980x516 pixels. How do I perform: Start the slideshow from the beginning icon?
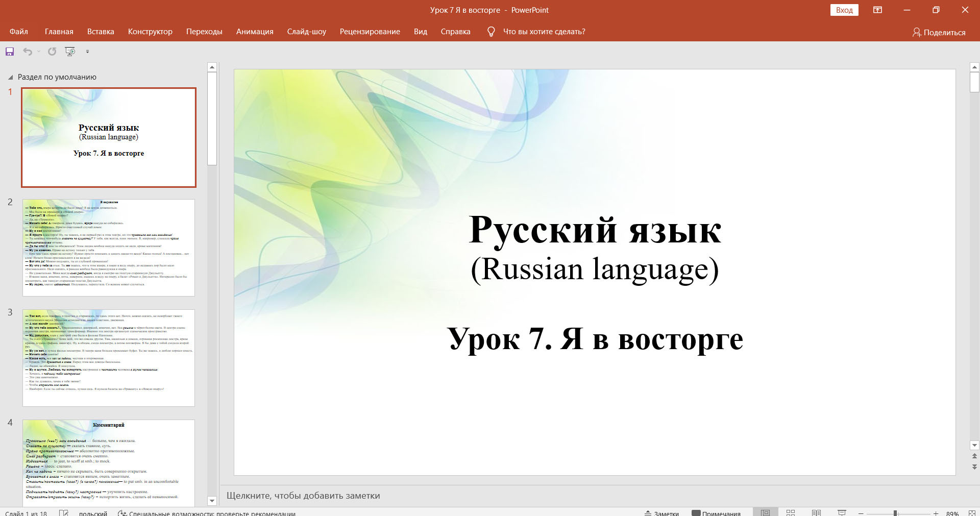(x=70, y=52)
